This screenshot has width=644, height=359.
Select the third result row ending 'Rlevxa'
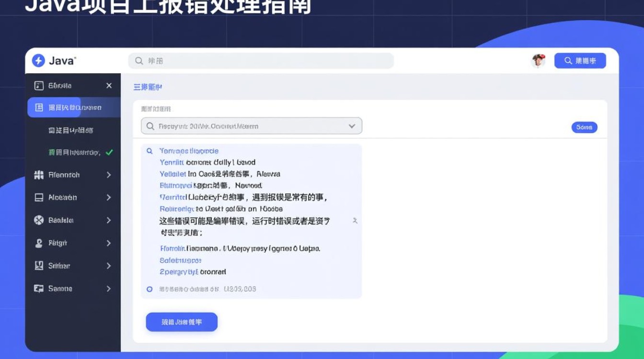pos(220,174)
